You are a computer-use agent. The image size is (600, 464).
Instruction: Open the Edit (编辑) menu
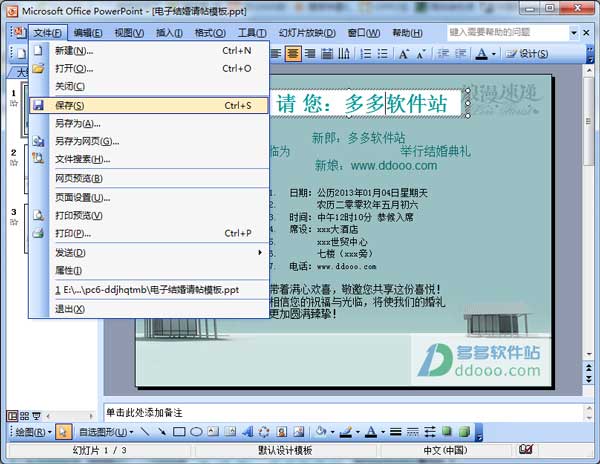pyautogui.click(x=88, y=33)
